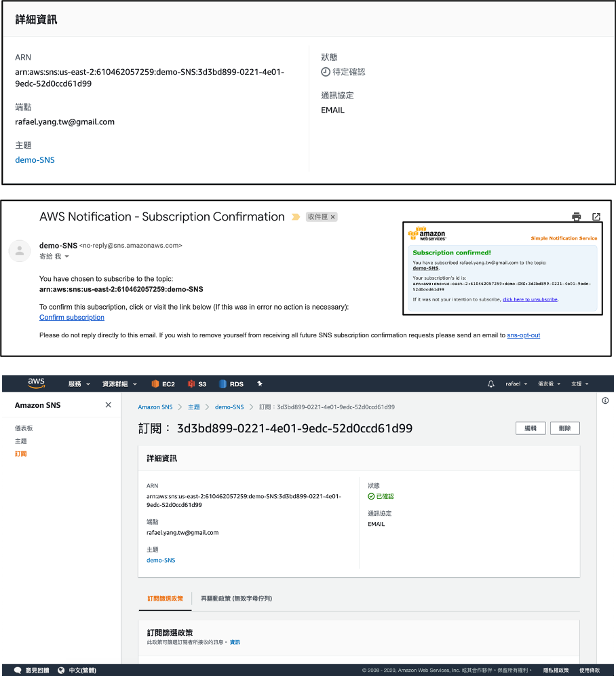Open the EC2 shortcut icon
Viewport: 616px width, 676px height.
click(x=155, y=383)
